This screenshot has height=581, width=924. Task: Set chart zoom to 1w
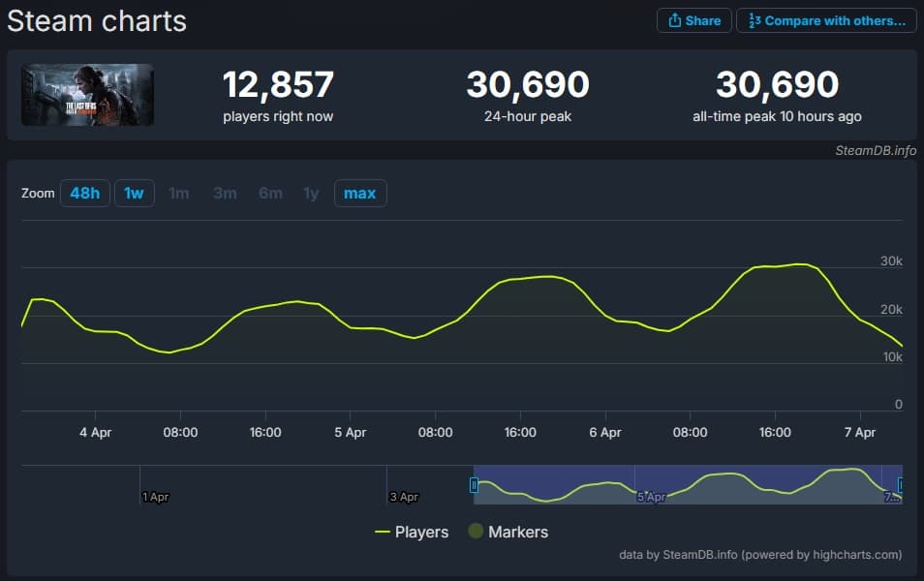coord(135,194)
